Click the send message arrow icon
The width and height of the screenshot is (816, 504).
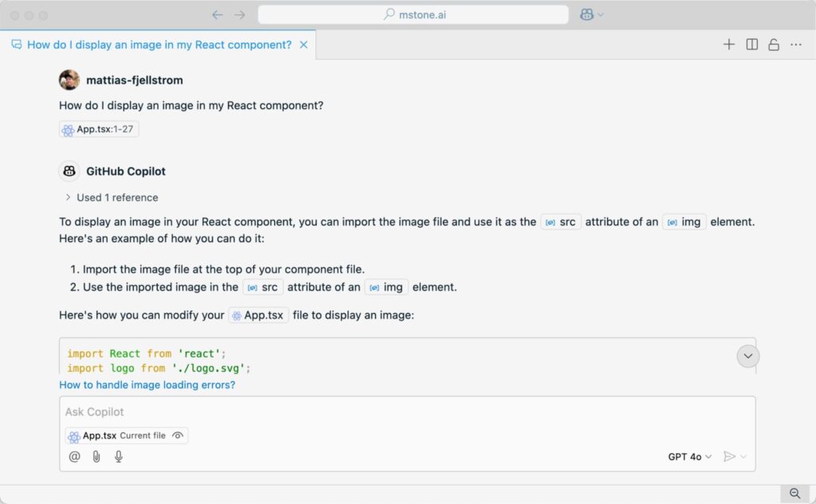(731, 456)
